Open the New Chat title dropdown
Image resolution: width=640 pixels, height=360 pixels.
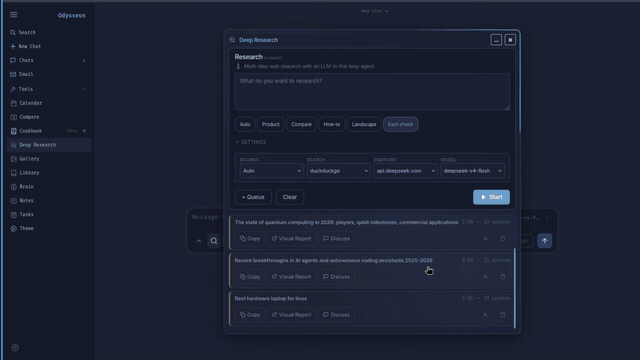(375, 11)
